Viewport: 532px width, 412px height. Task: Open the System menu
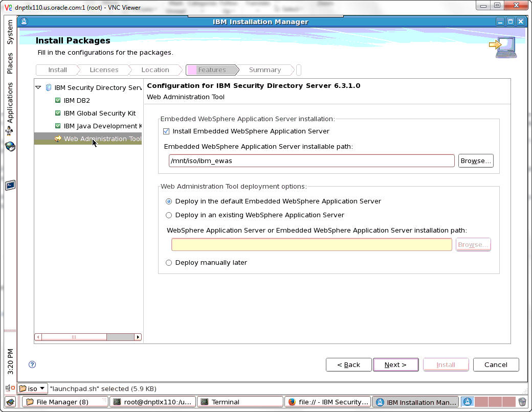10,32
